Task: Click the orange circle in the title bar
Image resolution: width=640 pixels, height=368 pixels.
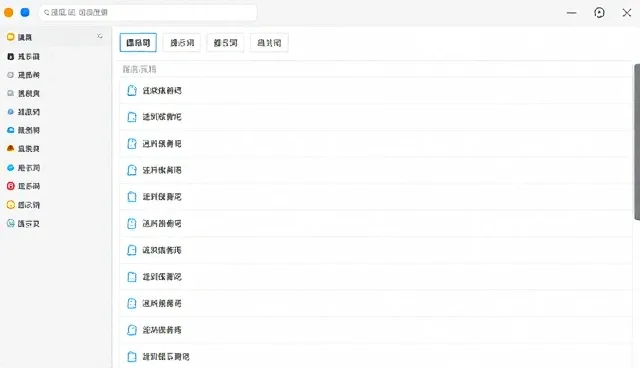Action: [x=9, y=13]
